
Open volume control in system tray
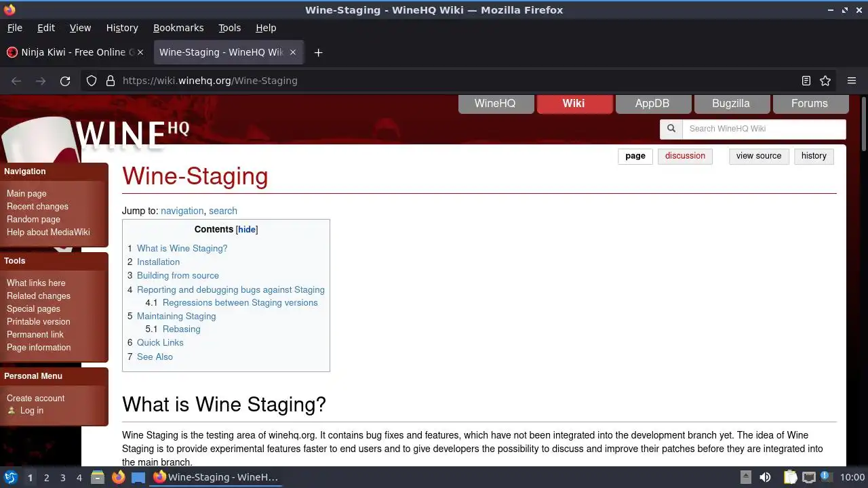pyautogui.click(x=765, y=477)
